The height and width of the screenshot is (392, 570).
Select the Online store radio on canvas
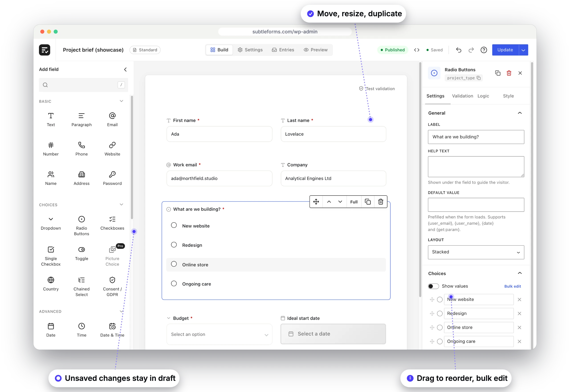[174, 264]
